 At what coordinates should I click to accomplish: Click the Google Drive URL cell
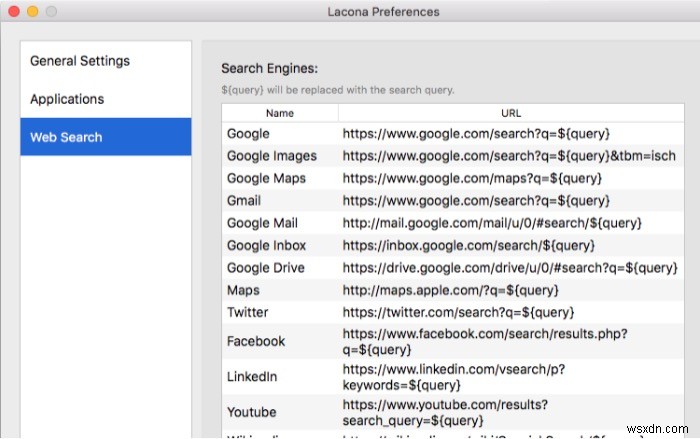[510, 268]
